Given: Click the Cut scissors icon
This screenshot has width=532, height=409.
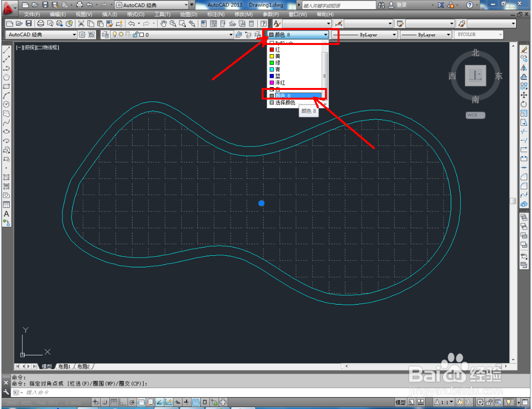Looking at the screenshot, I should click(81, 23).
